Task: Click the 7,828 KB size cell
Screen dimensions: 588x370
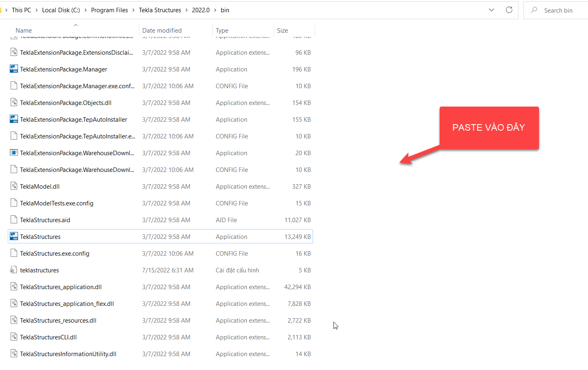Action: [x=299, y=303]
